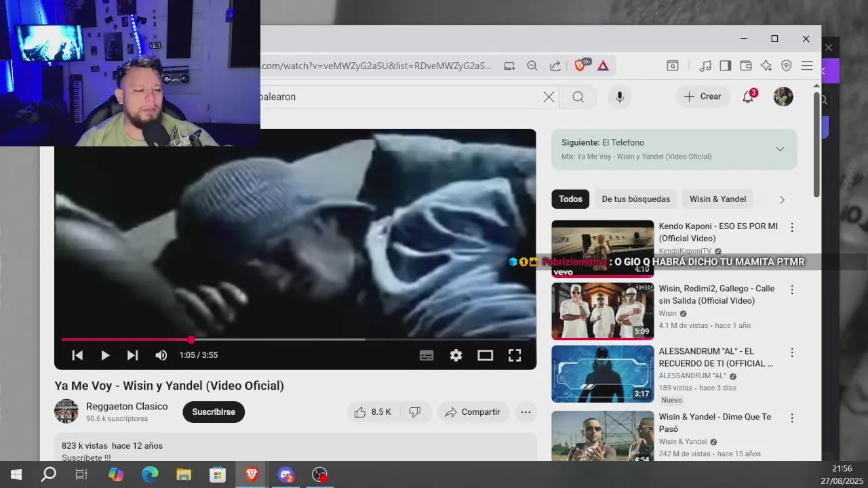
Task: Toggle subtitles in the video player
Action: tap(427, 355)
